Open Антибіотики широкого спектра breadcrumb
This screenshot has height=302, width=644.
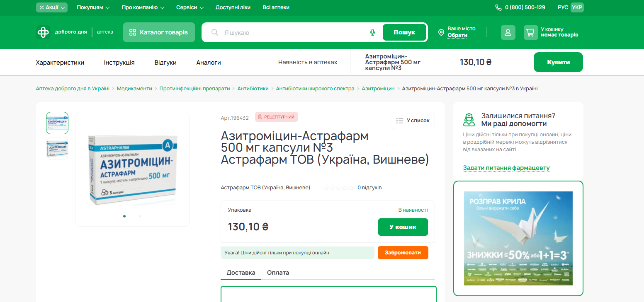coord(315,89)
